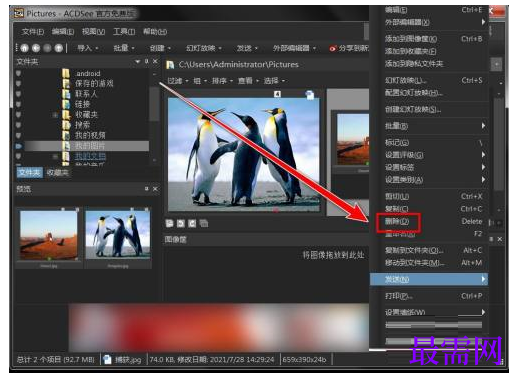Open the 选择 select dropdown

274,81
